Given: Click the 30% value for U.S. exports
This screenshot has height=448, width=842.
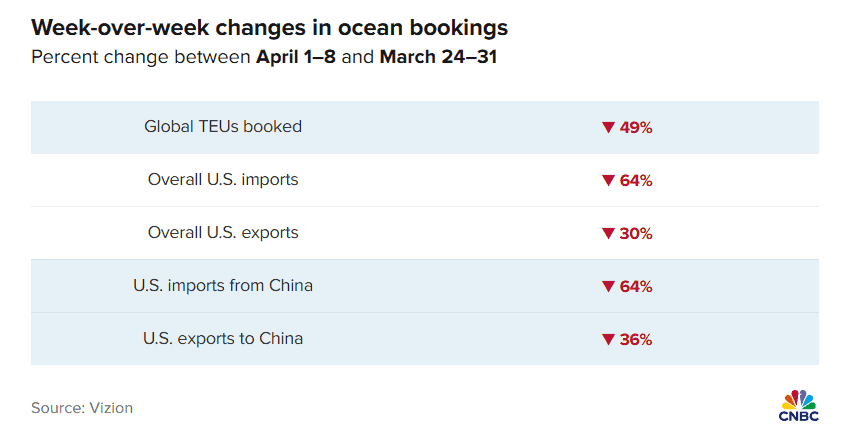Looking at the screenshot, I should click(636, 233).
